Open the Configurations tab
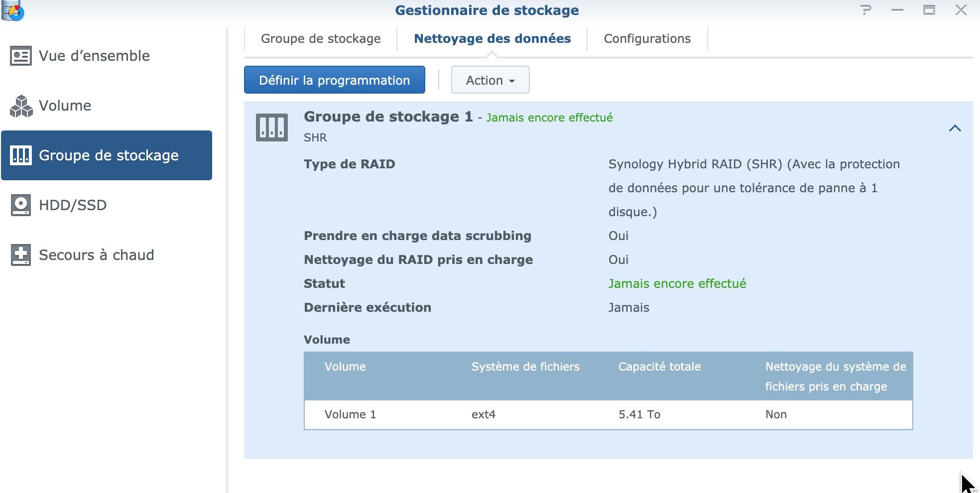Screen dimensions: 980x493 pyautogui.click(x=647, y=39)
